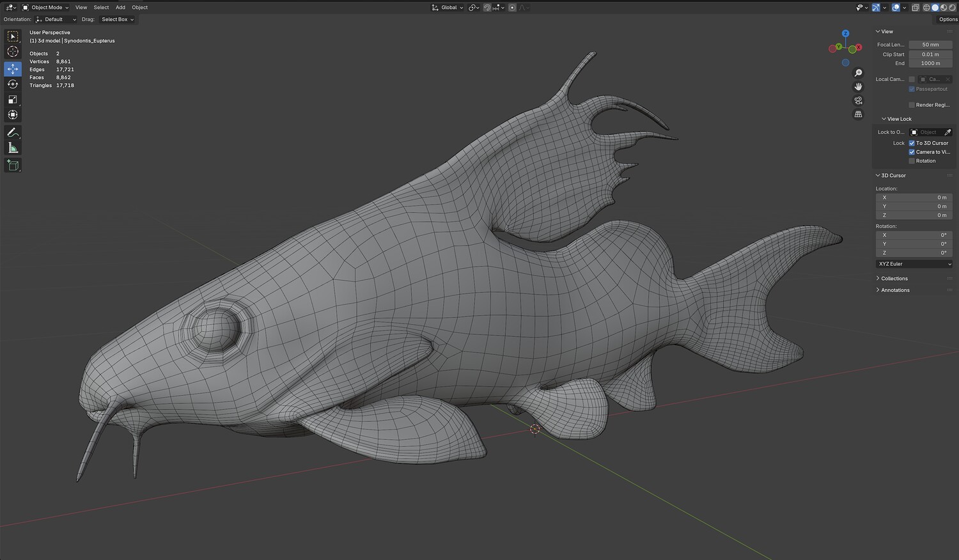Open XYZ Euler rotation mode dropdown
The image size is (959, 560).
tap(914, 264)
